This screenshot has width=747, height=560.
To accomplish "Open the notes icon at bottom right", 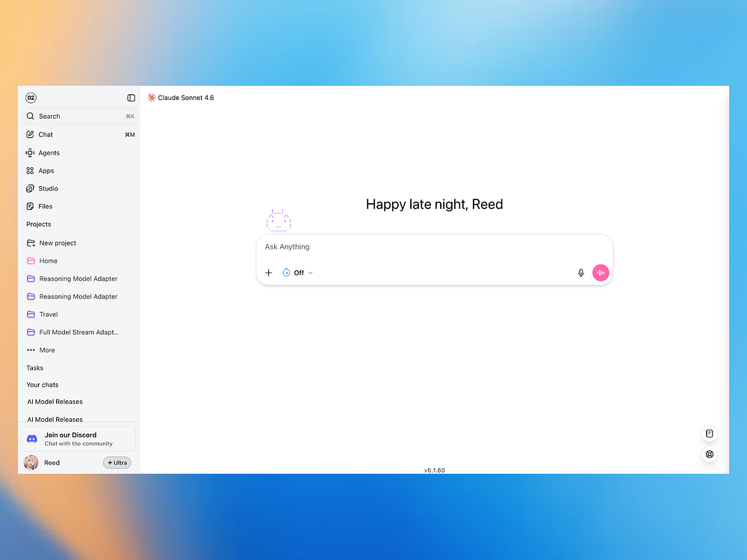I will click(710, 433).
